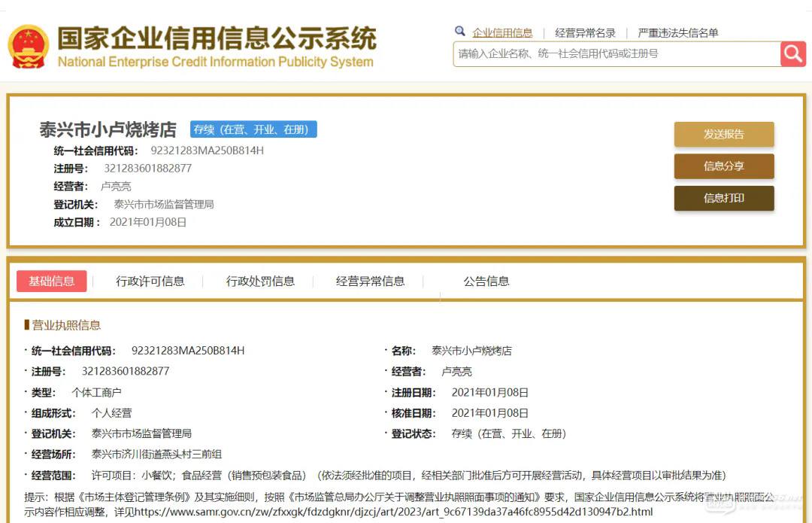Image resolution: width=812 pixels, height=523 pixels.
Task: Click the red search magnifier button
Action: pos(792,53)
